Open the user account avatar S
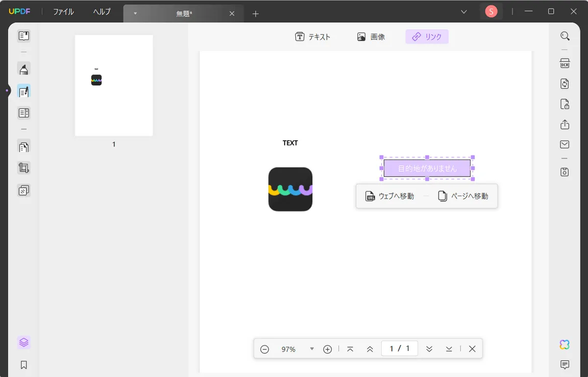The height and width of the screenshot is (377, 588). (491, 11)
